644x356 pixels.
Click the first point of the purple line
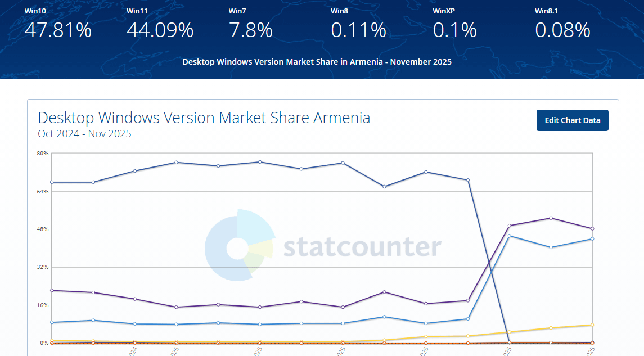(x=52, y=290)
